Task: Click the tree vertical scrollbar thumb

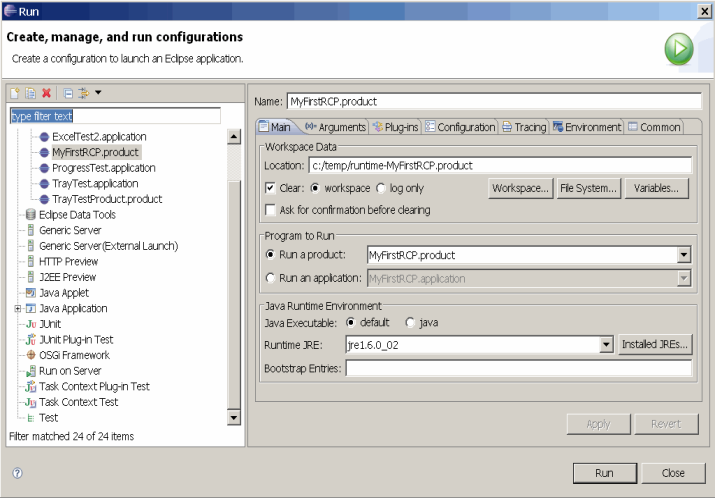Action: coord(234,294)
